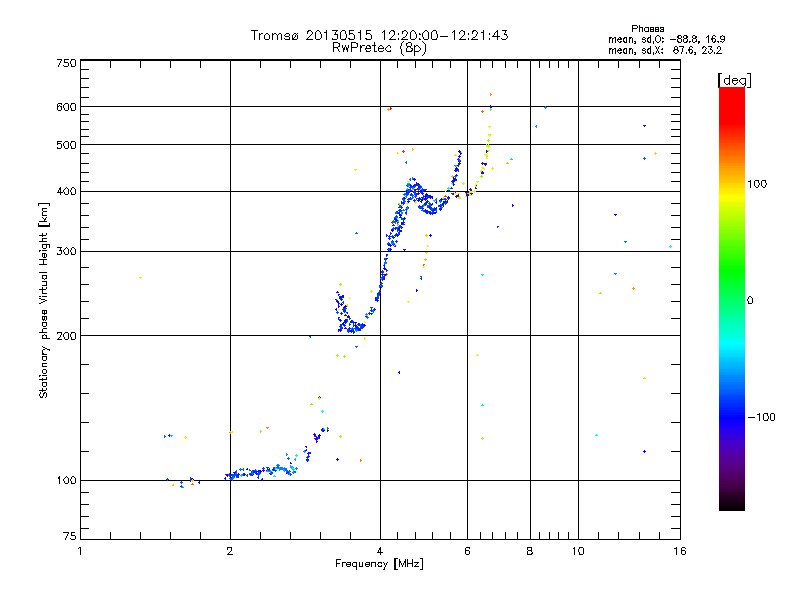Screen dimensions: 800x600
Task: Click the x-axis tick label '4'
Action: (380, 551)
